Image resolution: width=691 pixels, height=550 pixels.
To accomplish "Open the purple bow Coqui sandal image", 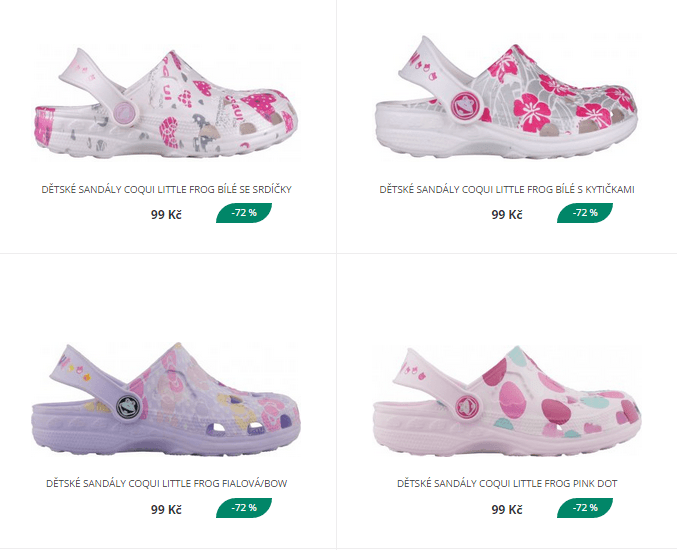I will click(166, 399).
